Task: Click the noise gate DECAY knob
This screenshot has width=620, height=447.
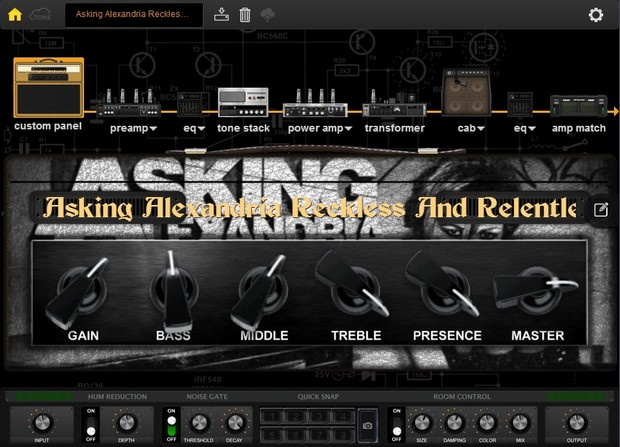Action: click(x=234, y=423)
